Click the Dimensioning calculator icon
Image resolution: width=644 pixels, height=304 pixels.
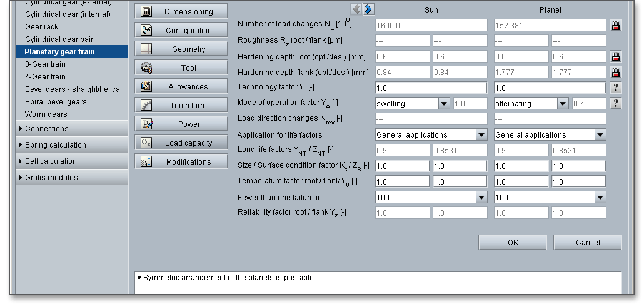point(146,12)
